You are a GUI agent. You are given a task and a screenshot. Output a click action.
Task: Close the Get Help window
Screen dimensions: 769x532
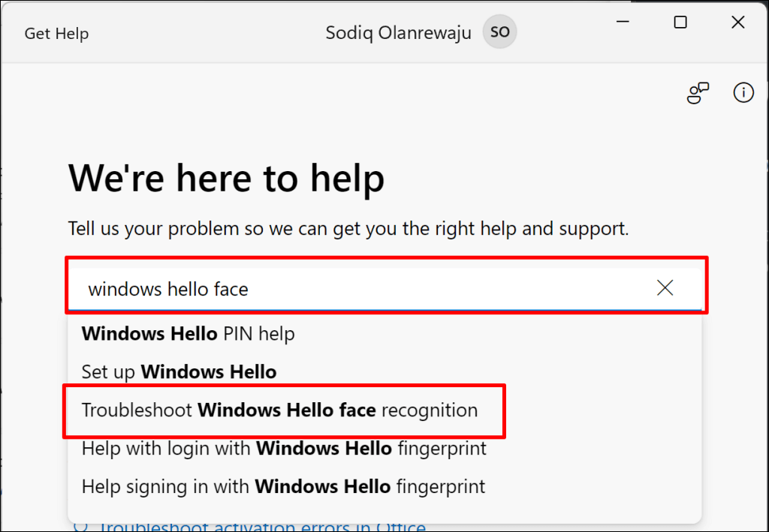click(x=737, y=23)
